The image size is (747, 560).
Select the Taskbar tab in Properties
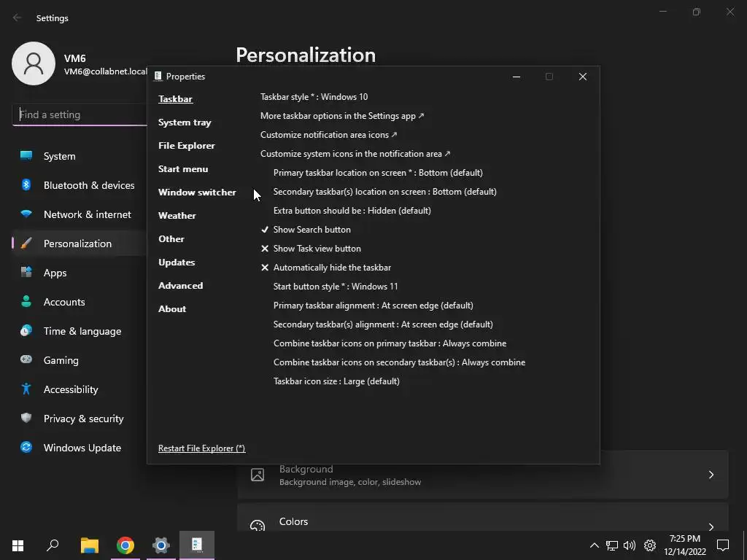click(x=175, y=99)
